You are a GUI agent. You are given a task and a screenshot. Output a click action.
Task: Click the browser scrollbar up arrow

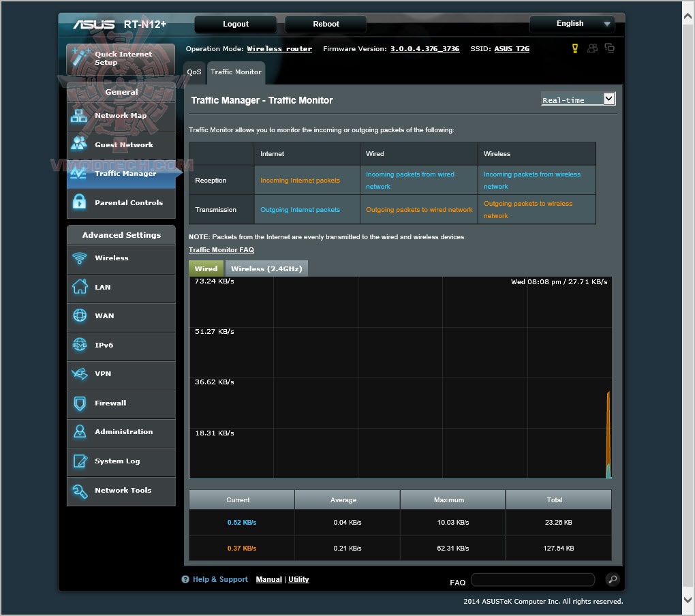tap(688, 16)
